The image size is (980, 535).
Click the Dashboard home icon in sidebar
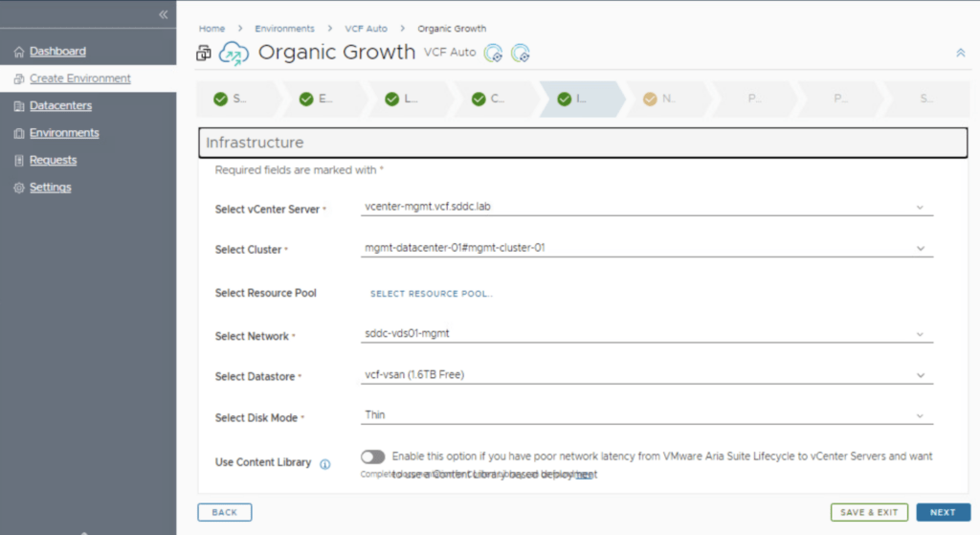(x=19, y=52)
